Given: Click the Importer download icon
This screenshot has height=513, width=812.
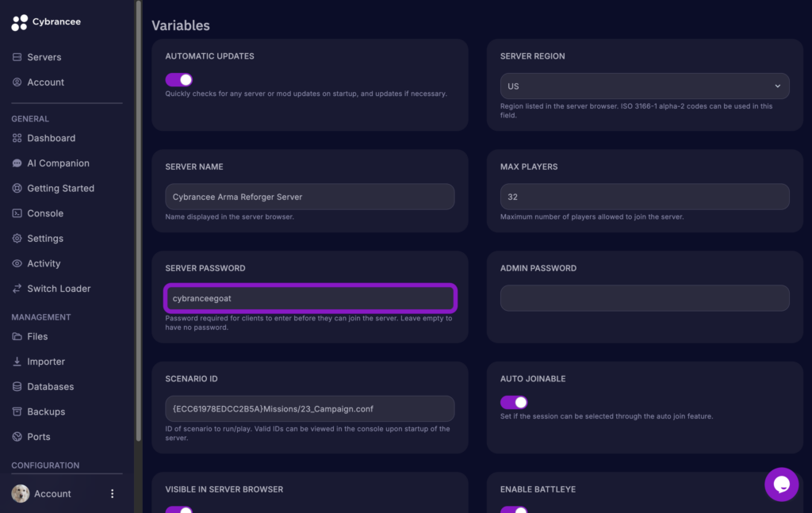Looking at the screenshot, I should pyautogui.click(x=17, y=362).
